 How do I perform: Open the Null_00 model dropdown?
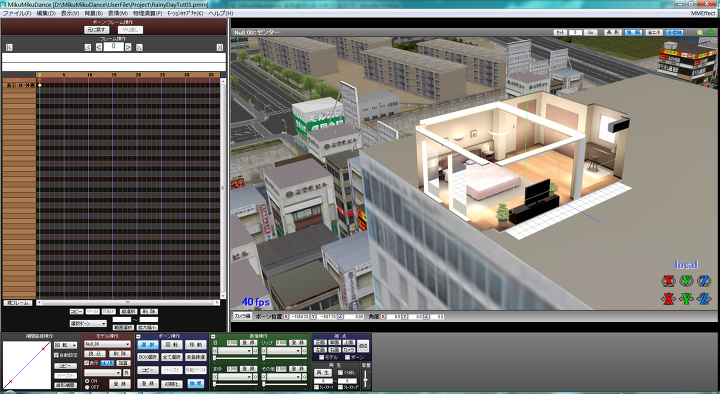pyautogui.click(x=107, y=344)
